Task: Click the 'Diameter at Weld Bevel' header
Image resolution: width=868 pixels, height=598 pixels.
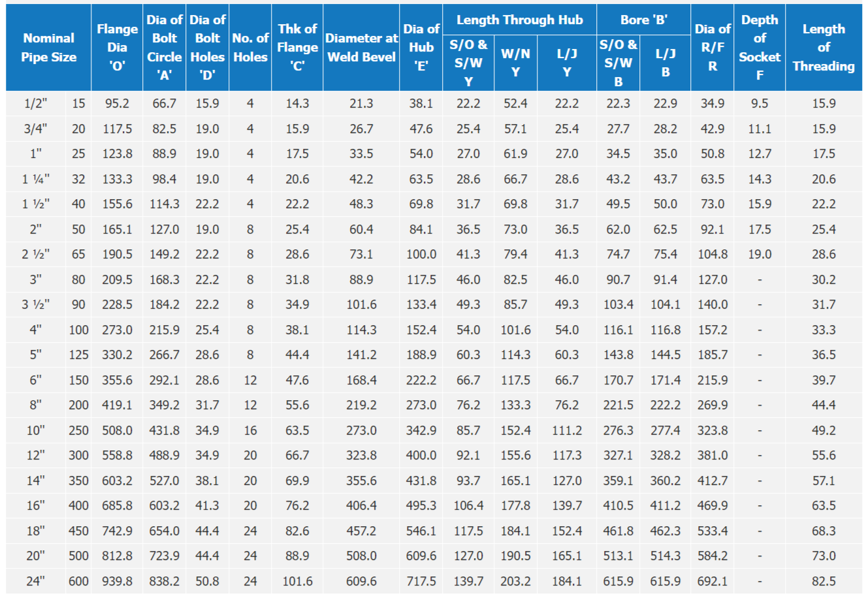Action: pos(361,48)
